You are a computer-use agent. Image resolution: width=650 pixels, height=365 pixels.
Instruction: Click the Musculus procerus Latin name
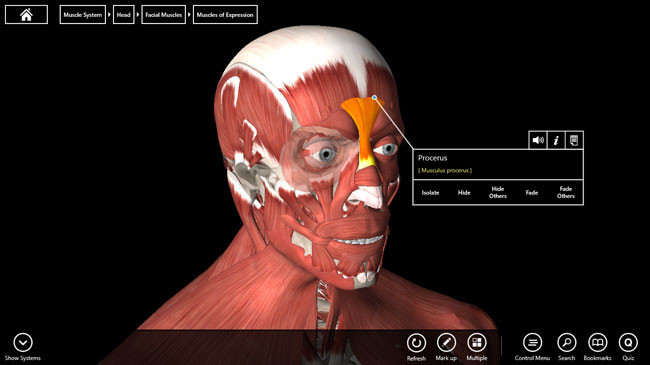(x=445, y=170)
